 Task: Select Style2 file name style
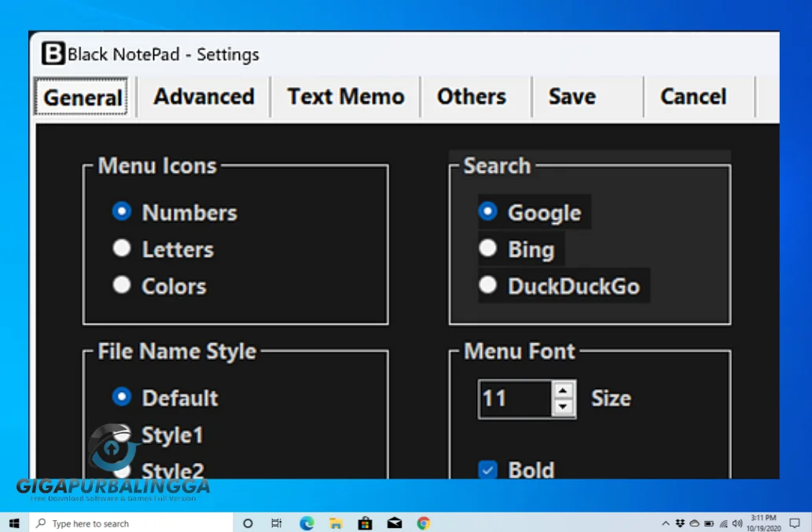pyautogui.click(x=159, y=471)
